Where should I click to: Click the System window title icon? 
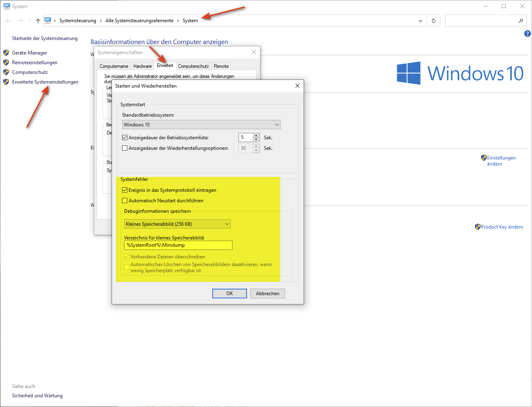(6, 6)
